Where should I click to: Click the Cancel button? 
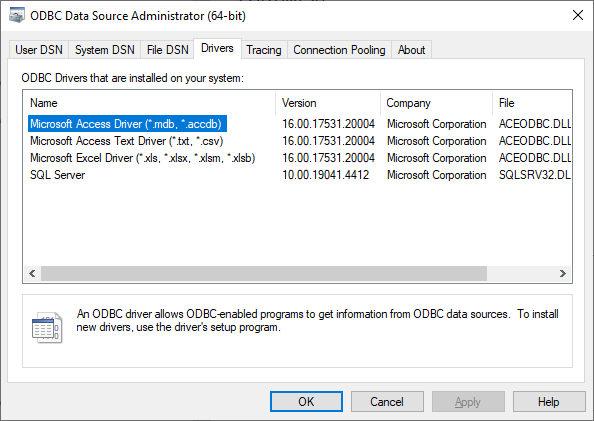coord(387,401)
